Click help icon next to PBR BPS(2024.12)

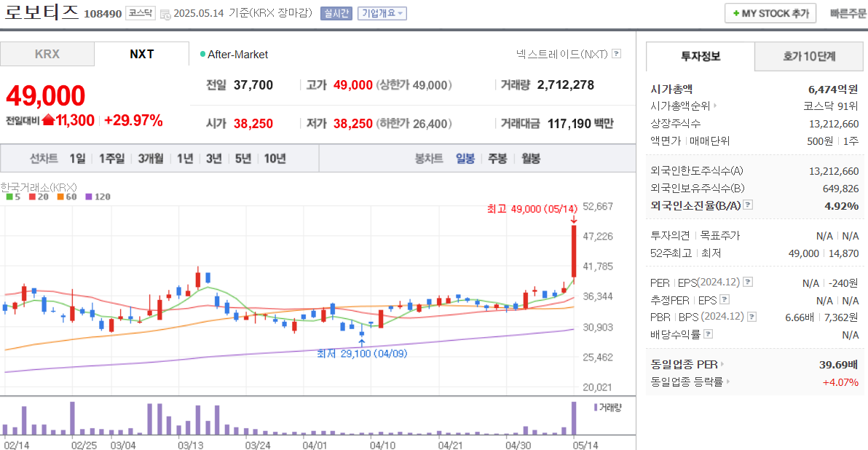[x=751, y=317]
